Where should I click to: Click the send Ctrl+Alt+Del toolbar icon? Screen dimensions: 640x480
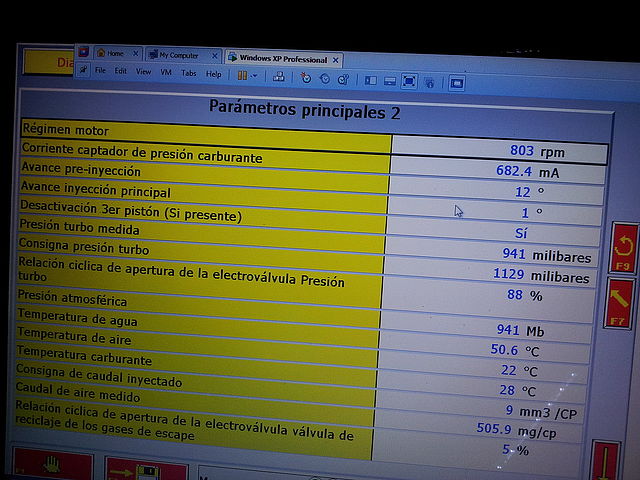(276, 76)
